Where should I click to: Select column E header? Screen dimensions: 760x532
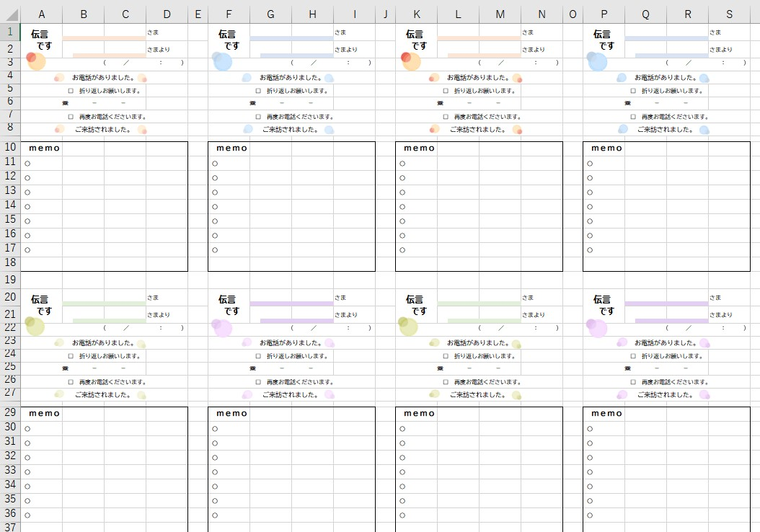[x=198, y=14]
